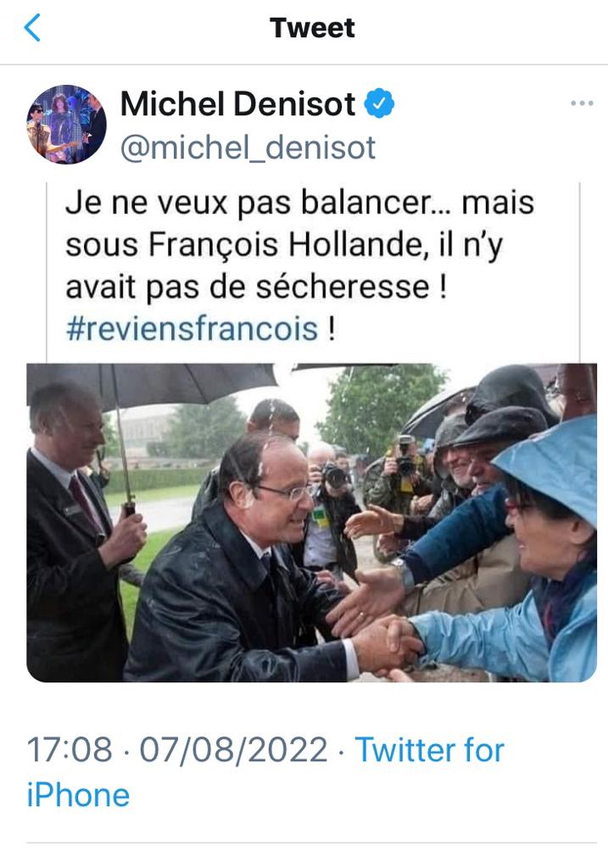The width and height of the screenshot is (608, 868).
Task: Click the text "avait pas de sécheresse"
Action: 247,287
